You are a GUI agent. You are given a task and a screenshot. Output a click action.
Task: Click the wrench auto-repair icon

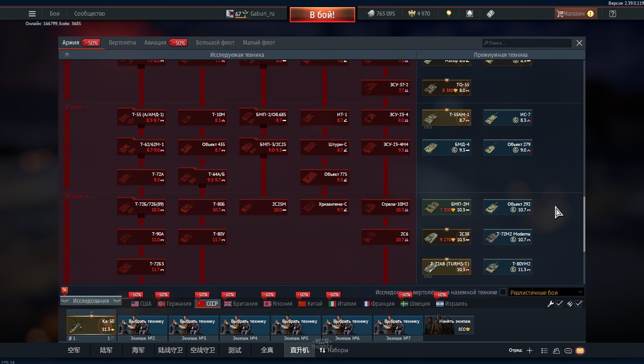click(x=551, y=304)
